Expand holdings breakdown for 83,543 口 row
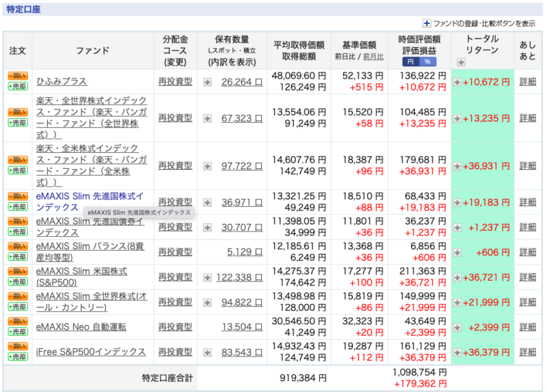The height and width of the screenshot is (392, 547). (x=208, y=352)
